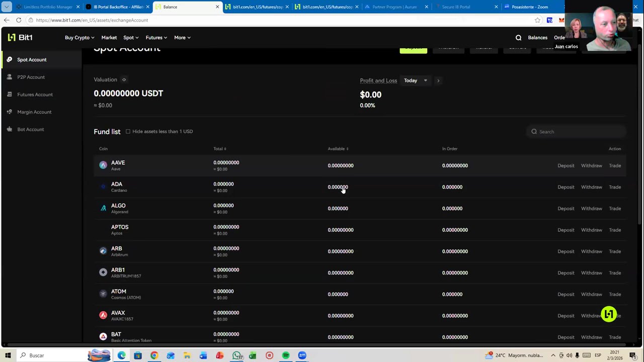
Task: Select Futures Account in sidebar
Action: click(x=35, y=95)
